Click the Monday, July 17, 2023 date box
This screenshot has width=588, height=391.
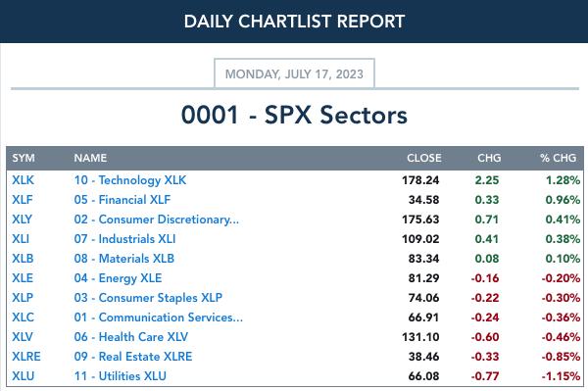pos(294,73)
